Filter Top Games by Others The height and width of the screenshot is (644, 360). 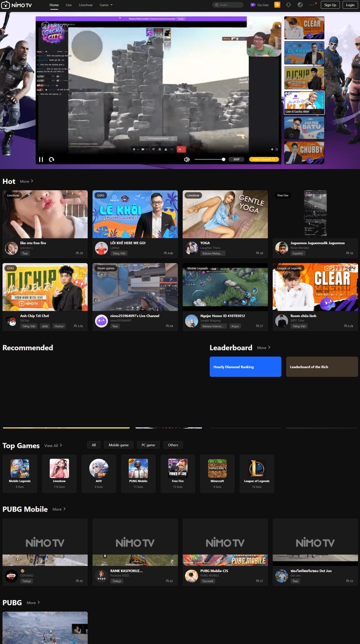point(173,445)
